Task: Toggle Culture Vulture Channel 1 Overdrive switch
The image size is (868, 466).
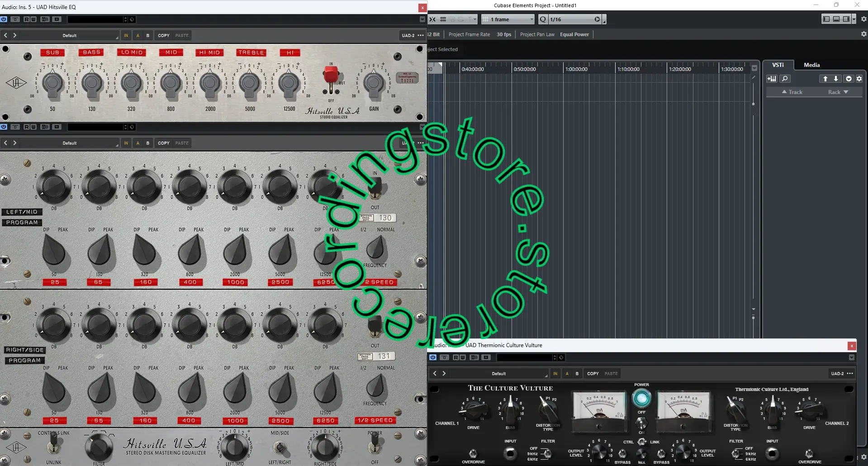Action: (x=473, y=453)
